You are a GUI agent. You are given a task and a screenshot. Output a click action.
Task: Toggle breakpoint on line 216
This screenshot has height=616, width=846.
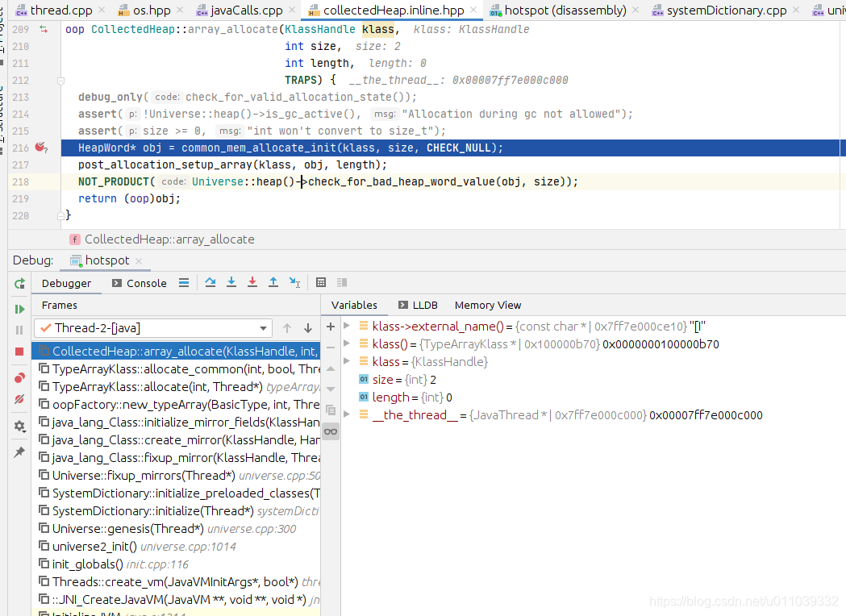point(40,148)
